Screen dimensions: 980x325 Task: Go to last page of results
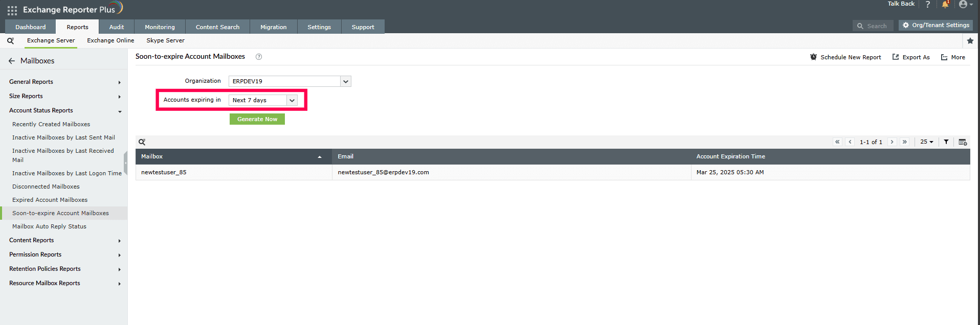point(905,142)
